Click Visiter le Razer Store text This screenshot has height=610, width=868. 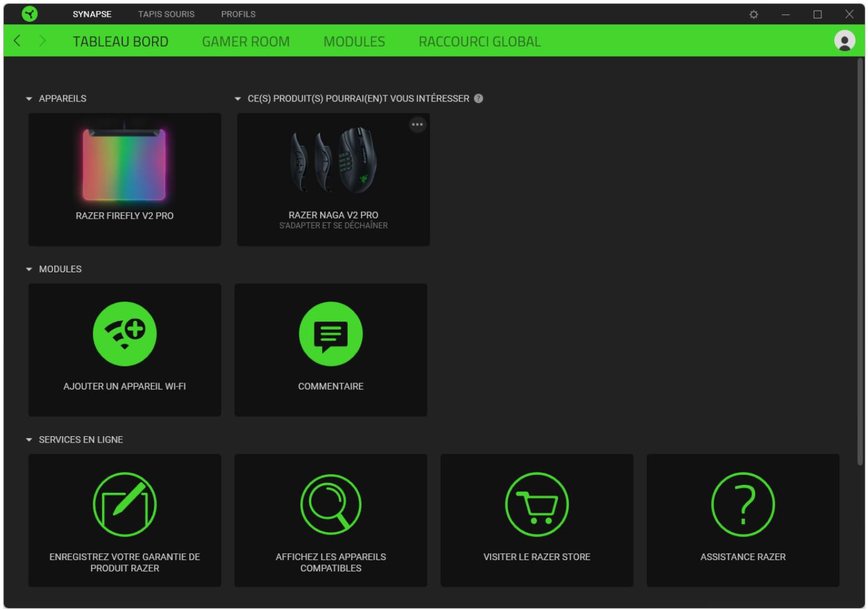(x=537, y=557)
